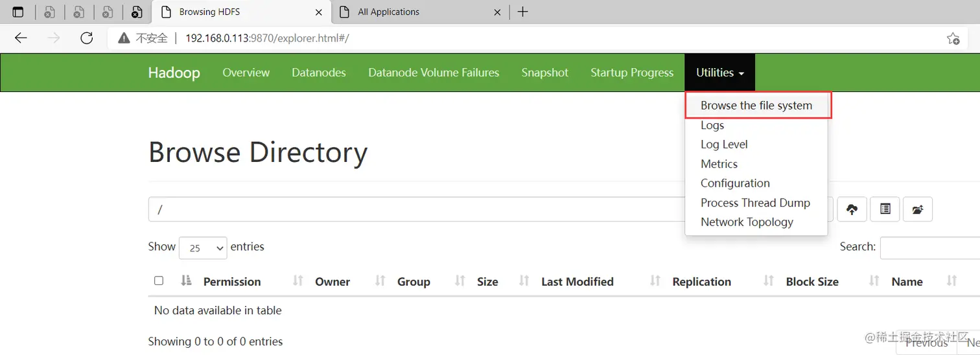Open the Datanodes page
Image resolution: width=980 pixels, height=355 pixels.
click(319, 73)
